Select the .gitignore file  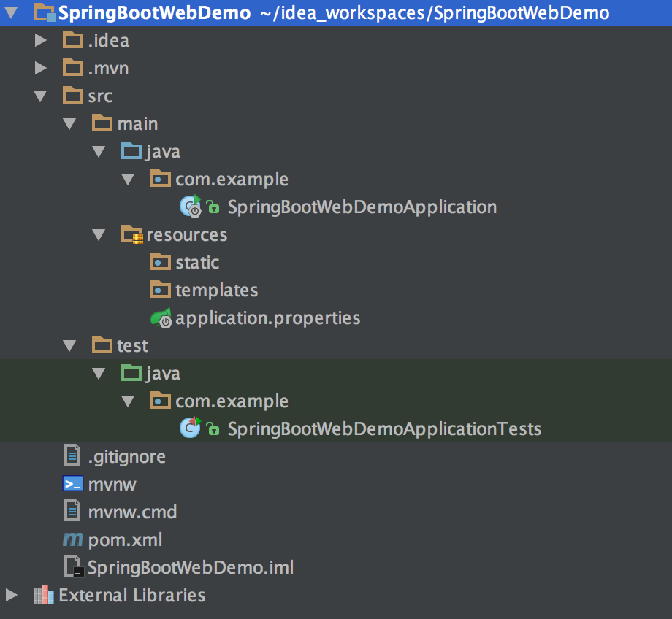click(x=115, y=456)
